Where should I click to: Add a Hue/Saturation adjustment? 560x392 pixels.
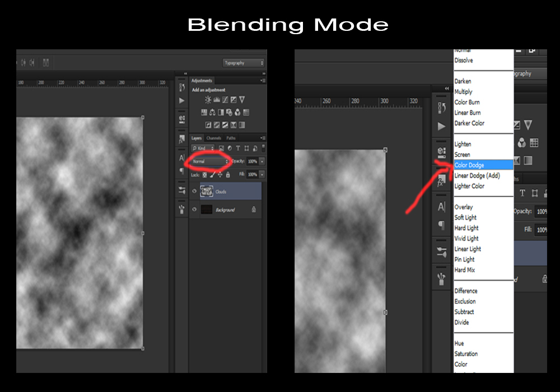click(204, 113)
